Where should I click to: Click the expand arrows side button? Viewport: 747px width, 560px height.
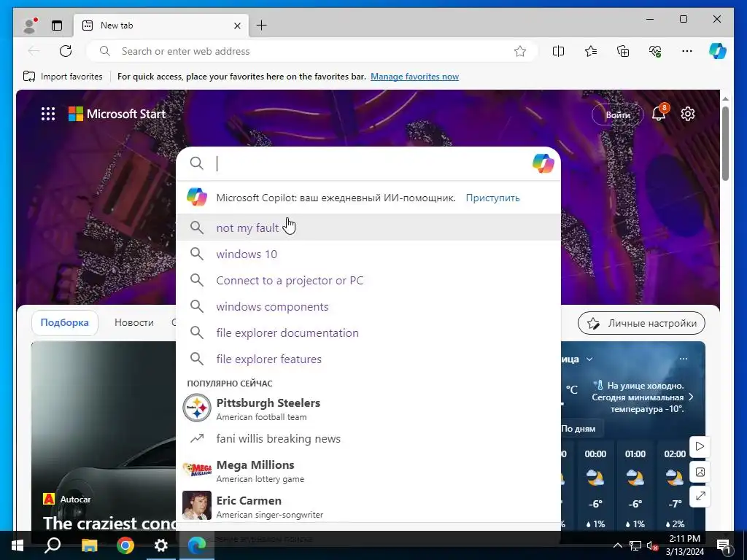pos(700,496)
